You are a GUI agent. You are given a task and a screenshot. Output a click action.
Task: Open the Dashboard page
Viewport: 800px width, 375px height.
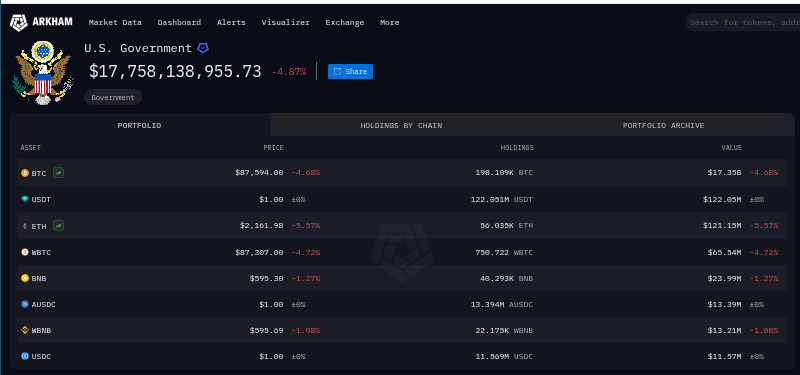point(179,22)
